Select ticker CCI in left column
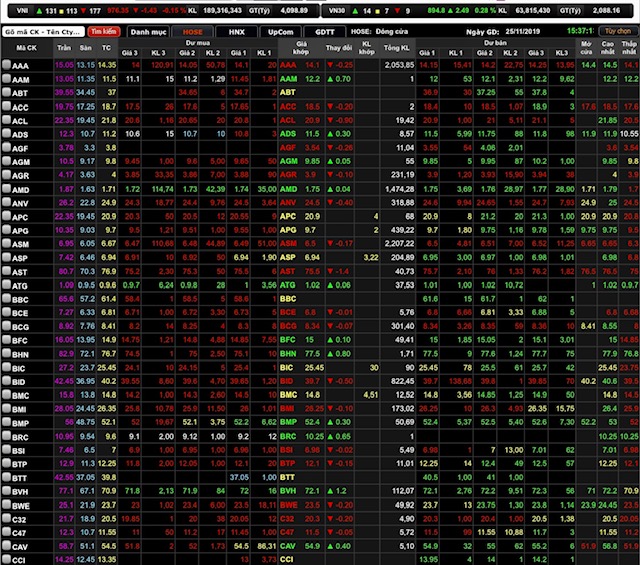The image size is (640, 565). click(18, 561)
